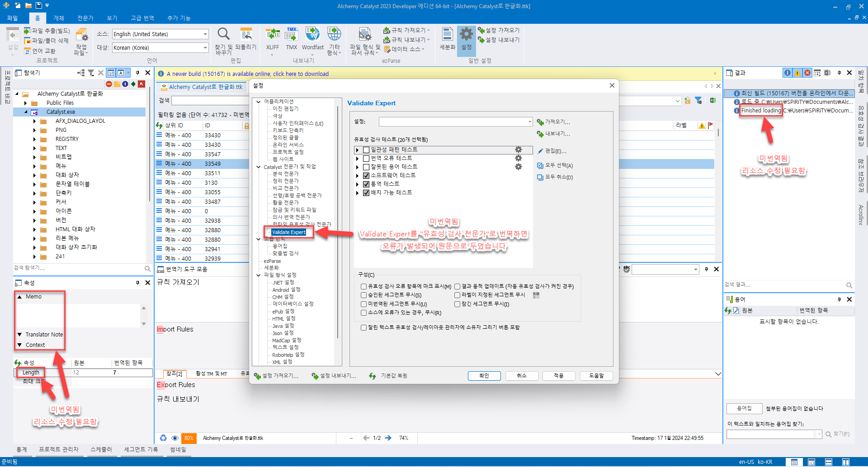This screenshot has height=467, width=868.
Task: Click refresh icon in bottom status area
Action: click(163, 438)
